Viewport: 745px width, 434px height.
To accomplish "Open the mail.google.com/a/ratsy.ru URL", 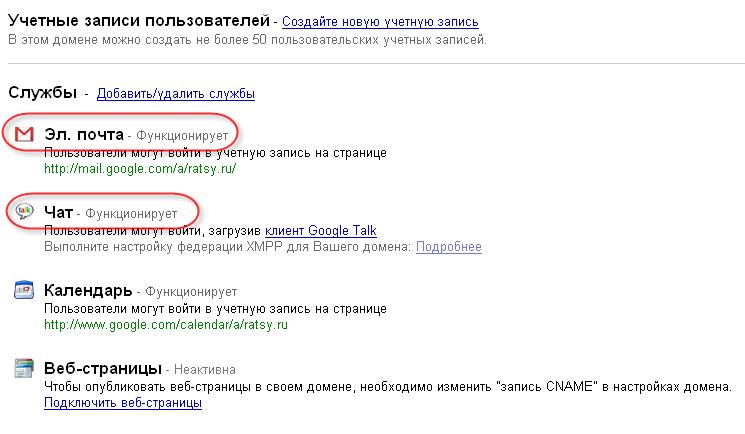I will tap(140, 168).
